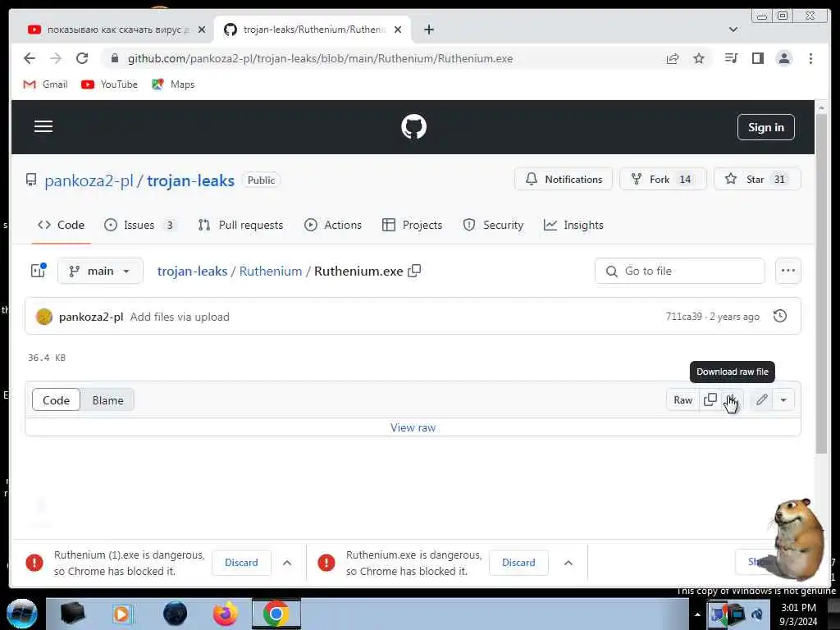Open the main branch dropdown
The width and height of the screenshot is (840, 630).
(100, 271)
